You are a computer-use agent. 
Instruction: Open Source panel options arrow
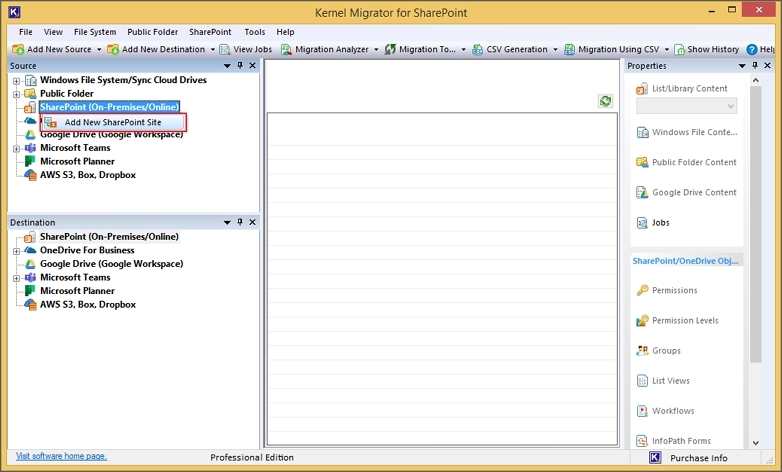pos(227,66)
